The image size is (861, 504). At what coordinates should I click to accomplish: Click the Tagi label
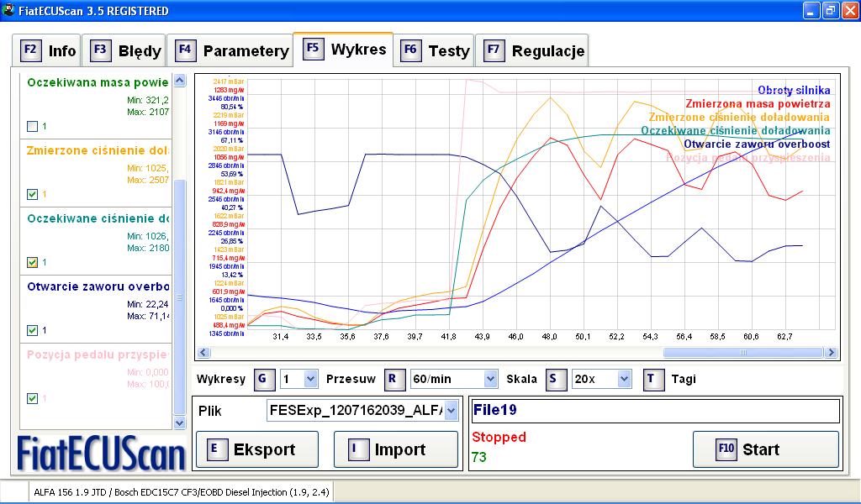684,379
